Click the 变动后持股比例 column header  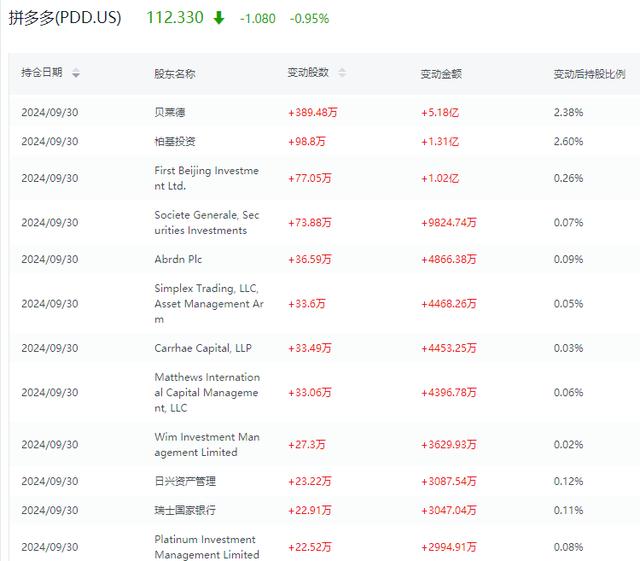coord(589,74)
